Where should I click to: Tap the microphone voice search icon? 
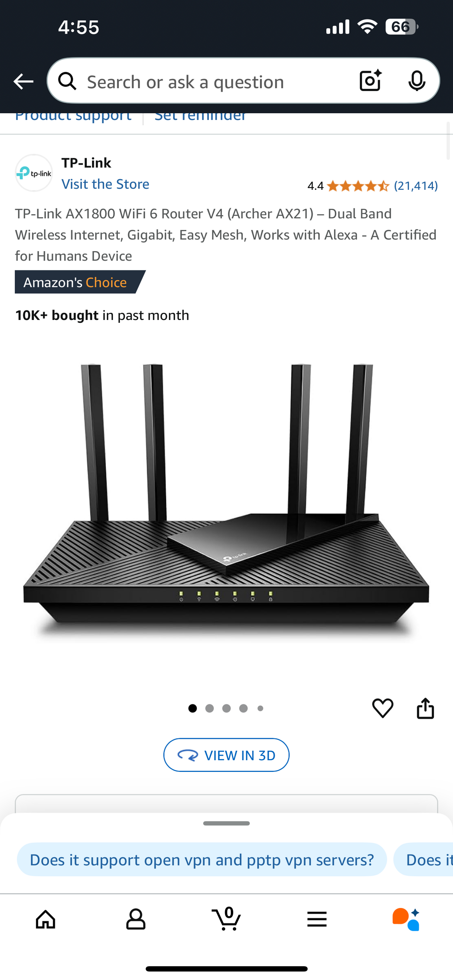click(x=417, y=81)
